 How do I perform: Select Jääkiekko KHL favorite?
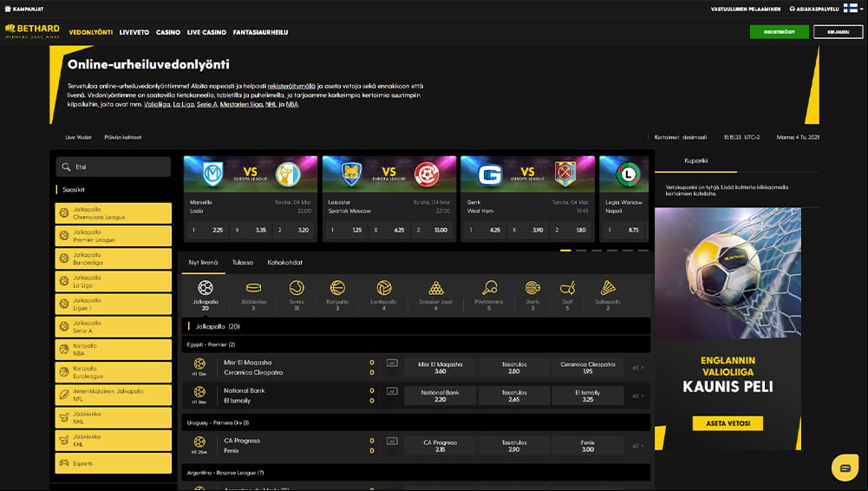pos(113,440)
